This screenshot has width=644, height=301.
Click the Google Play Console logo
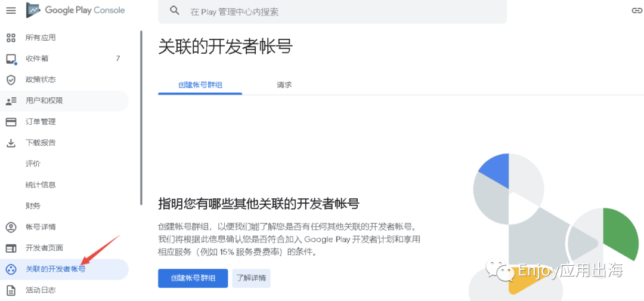76,10
